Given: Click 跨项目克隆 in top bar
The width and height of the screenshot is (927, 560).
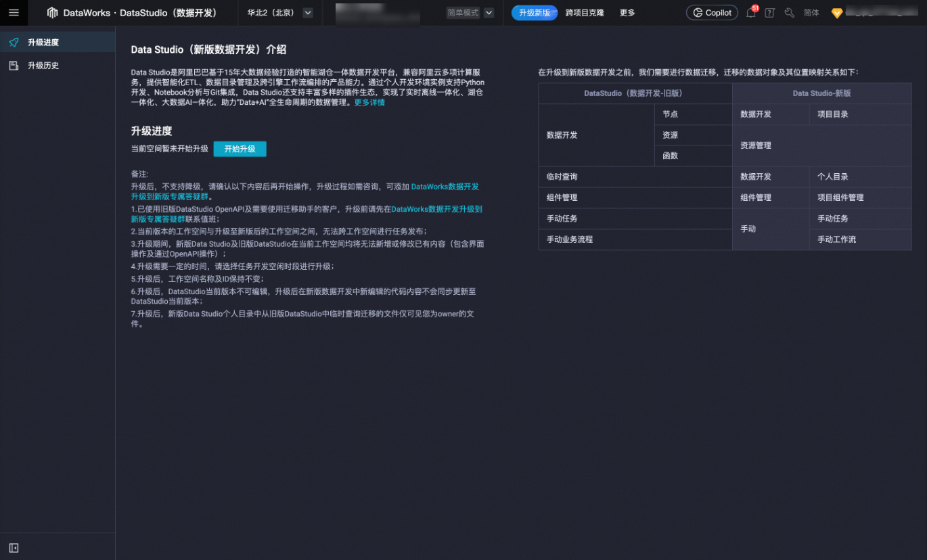Looking at the screenshot, I should click(x=585, y=12).
